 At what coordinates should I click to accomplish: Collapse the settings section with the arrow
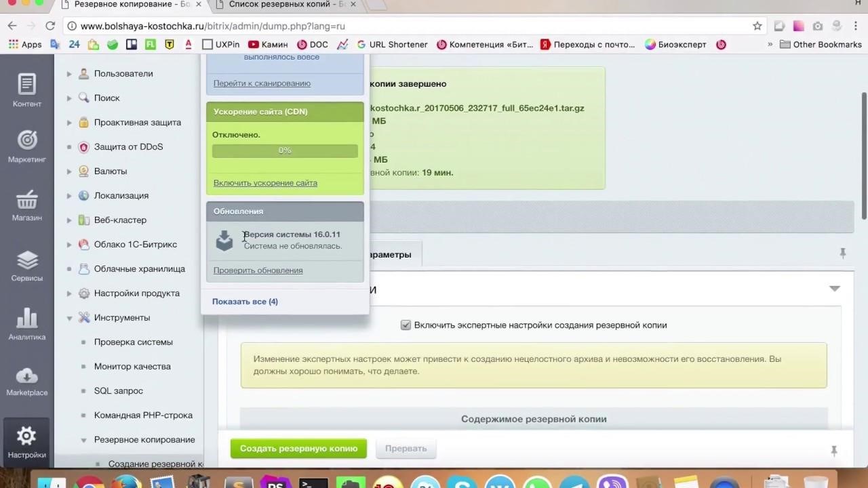click(x=835, y=289)
